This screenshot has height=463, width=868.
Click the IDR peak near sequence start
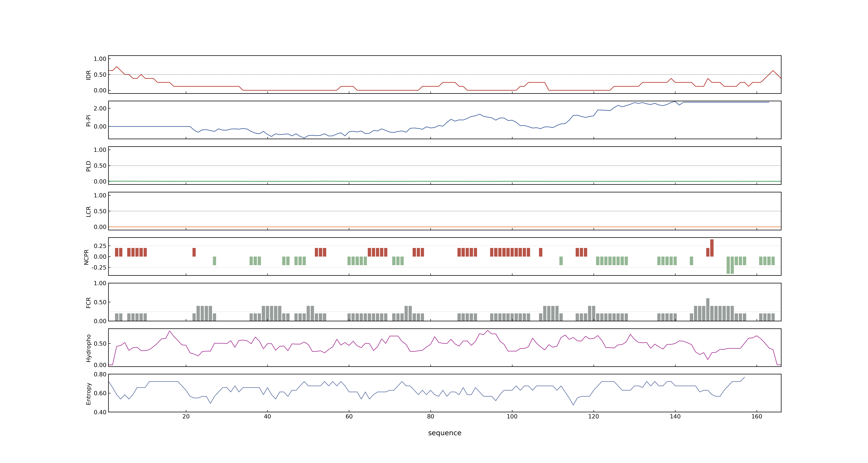[x=117, y=67]
